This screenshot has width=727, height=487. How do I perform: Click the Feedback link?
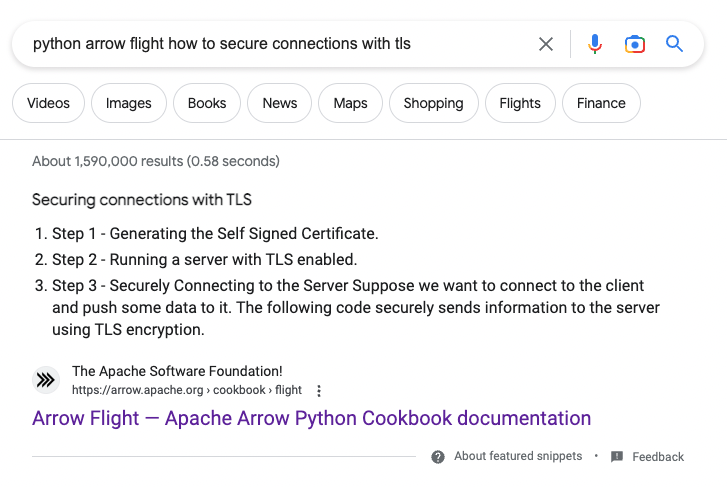(x=658, y=457)
